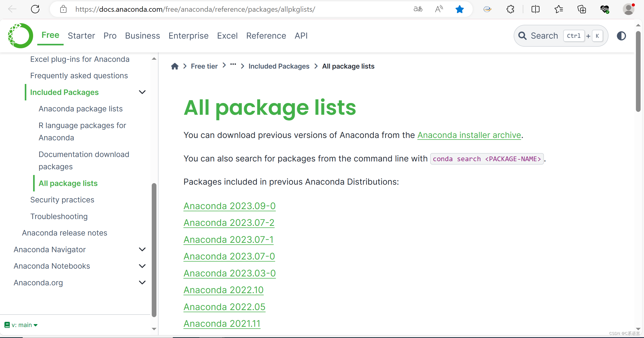This screenshot has height=338, width=644.
Task: Open Anaconda.org sidebar section
Action: 38,283
